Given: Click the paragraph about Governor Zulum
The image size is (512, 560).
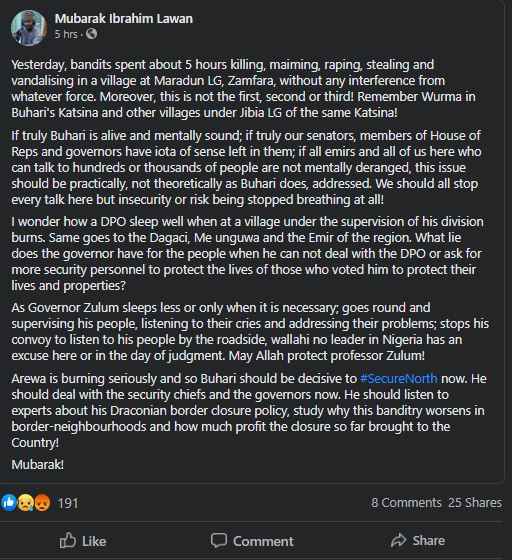Looking at the screenshot, I should (250, 331).
